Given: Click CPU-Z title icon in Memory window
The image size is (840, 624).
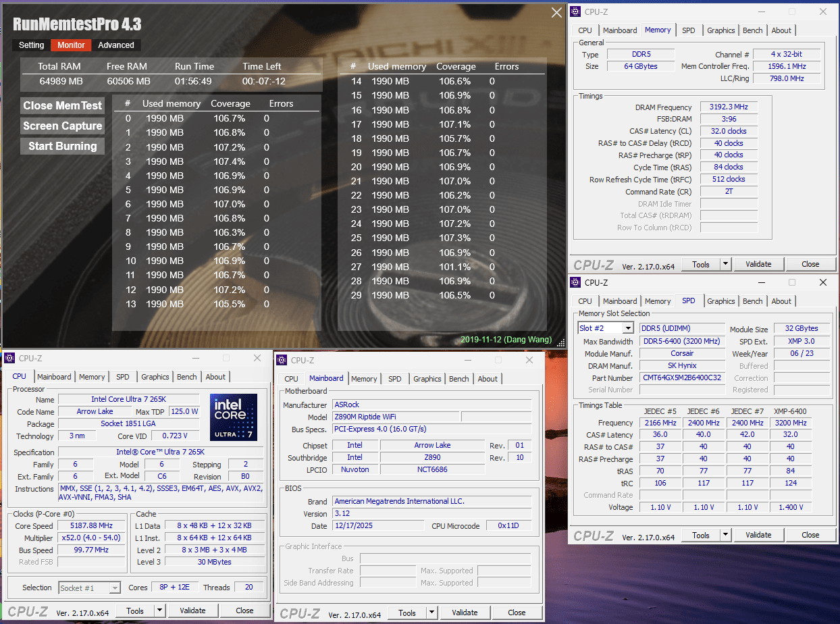Looking at the screenshot, I should (x=576, y=11).
